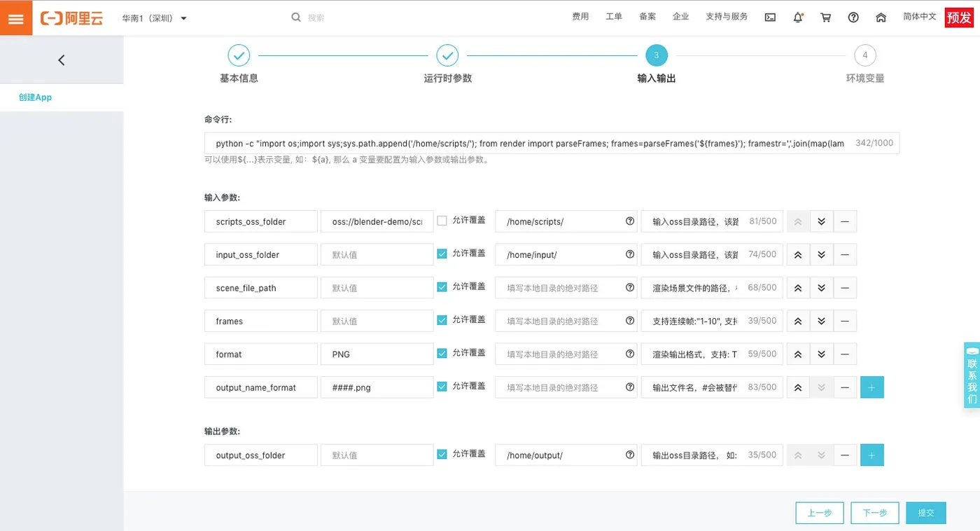Edit the frames parameter name field
The image size is (980, 531).
point(261,321)
